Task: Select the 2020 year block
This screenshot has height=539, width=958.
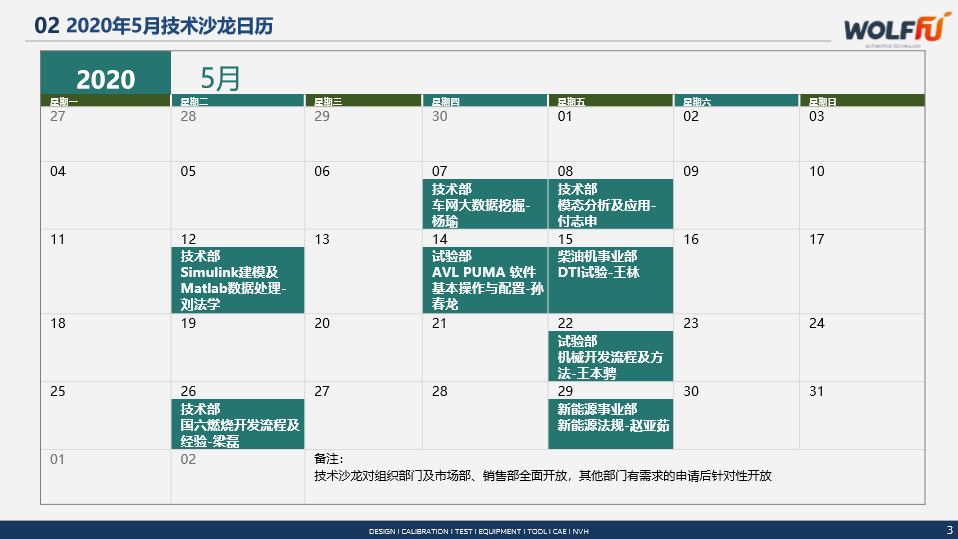Action: (x=105, y=77)
